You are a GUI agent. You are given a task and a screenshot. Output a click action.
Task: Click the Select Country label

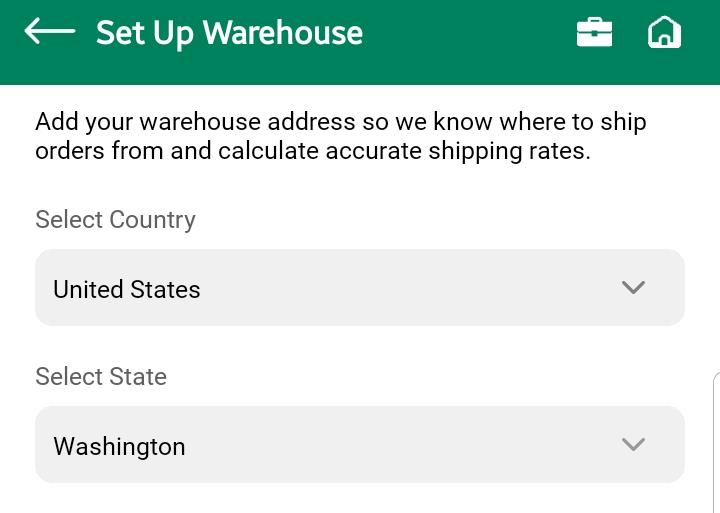[x=115, y=220]
